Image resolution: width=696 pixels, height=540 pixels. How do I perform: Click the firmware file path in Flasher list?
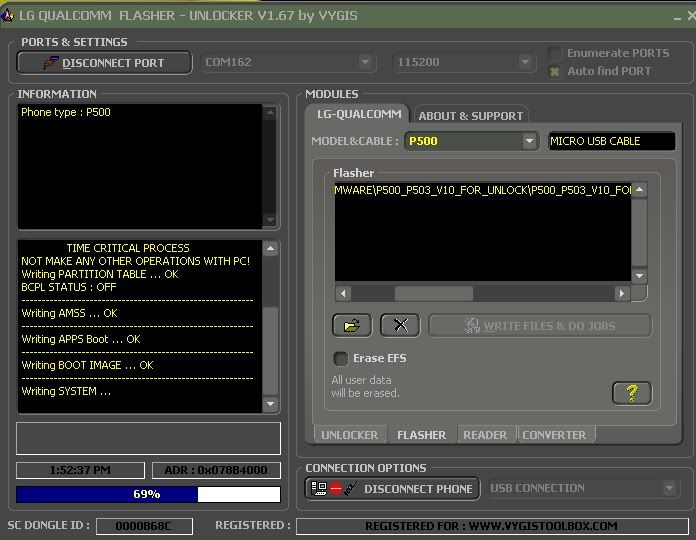[483, 190]
